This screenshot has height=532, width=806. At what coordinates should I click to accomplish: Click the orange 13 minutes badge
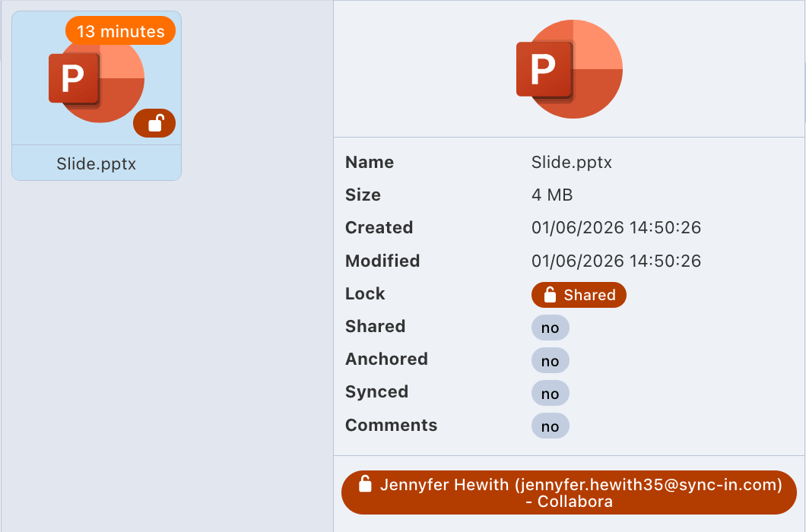120,31
